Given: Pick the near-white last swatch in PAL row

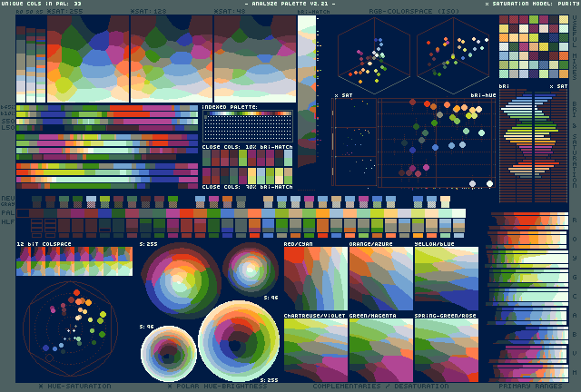Looking at the screenshot, I should 458,213.
